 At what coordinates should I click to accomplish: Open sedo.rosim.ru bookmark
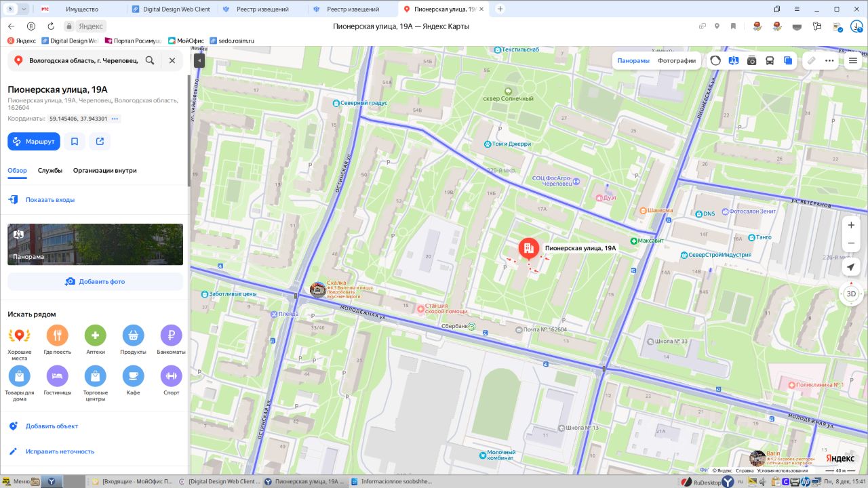click(x=232, y=41)
